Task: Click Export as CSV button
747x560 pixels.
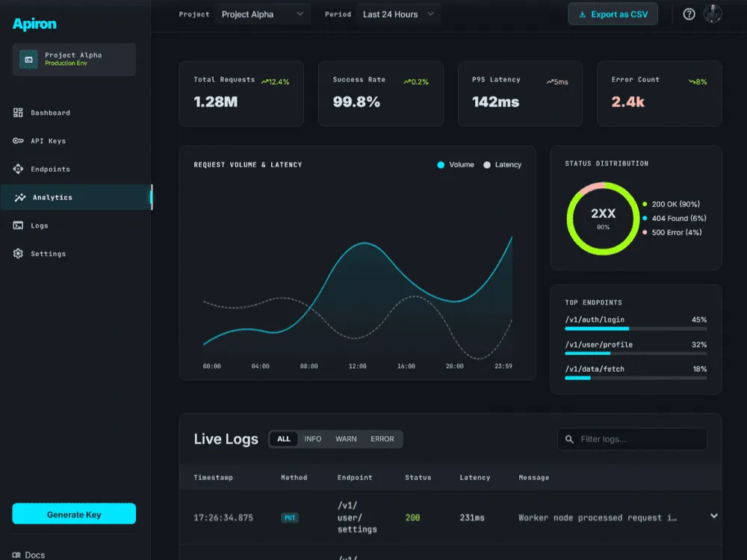Action: pyautogui.click(x=613, y=14)
